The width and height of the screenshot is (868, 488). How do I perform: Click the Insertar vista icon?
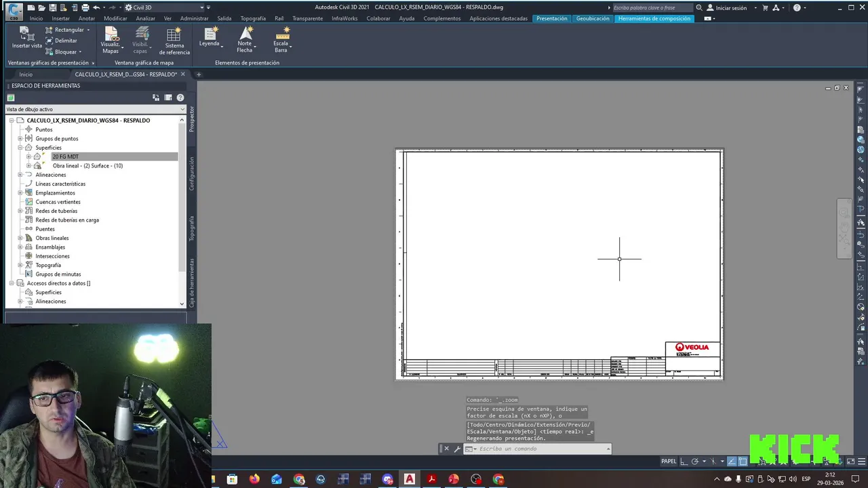click(26, 38)
